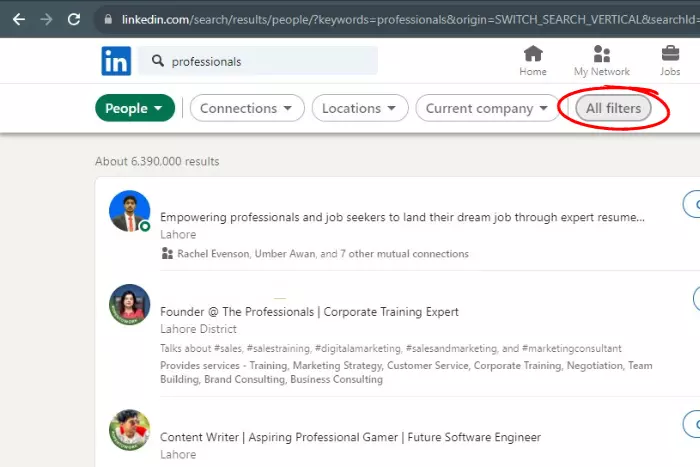The width and height of the screenshot is (700, 467).
Task: Click the browser forward arrow
Action: (x=46, y=19)
